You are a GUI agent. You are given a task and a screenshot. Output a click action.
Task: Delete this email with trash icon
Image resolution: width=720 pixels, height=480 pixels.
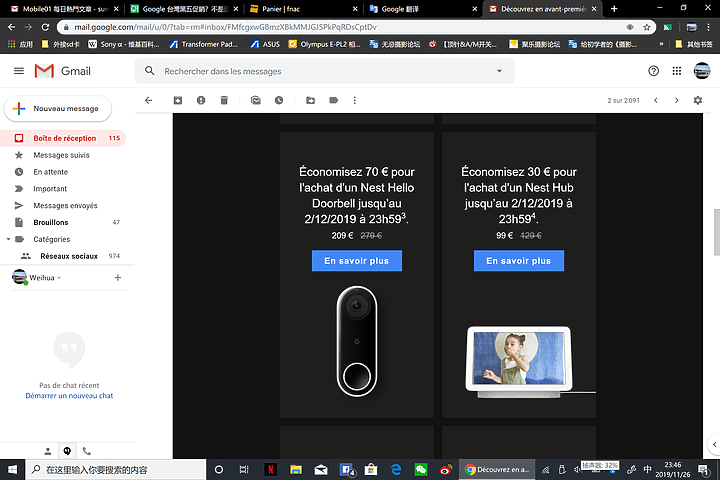point(224,100)
